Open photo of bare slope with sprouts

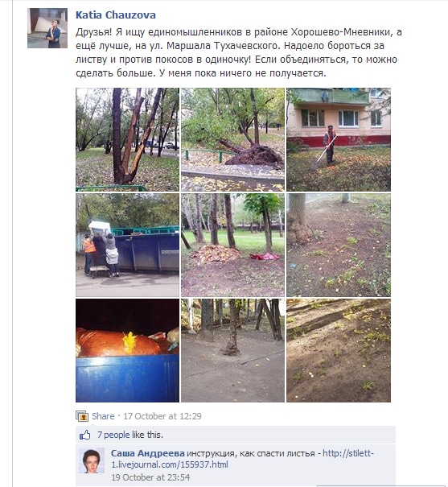tap(339, 350)
